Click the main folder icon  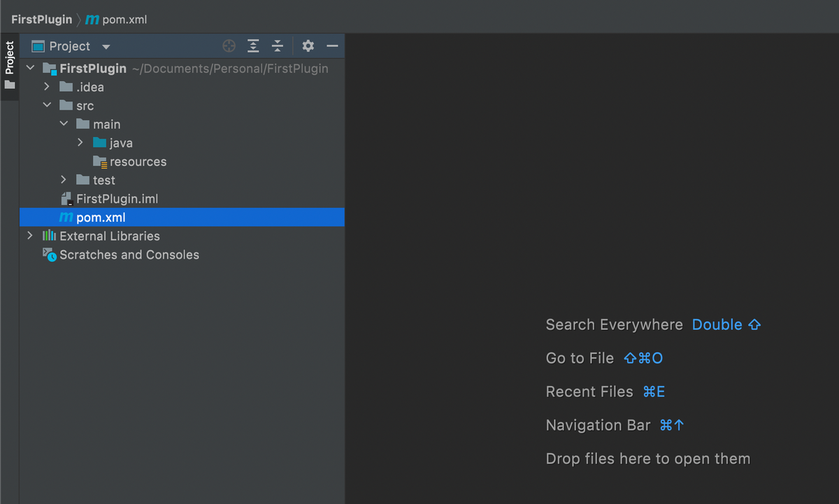pos(83,124)
